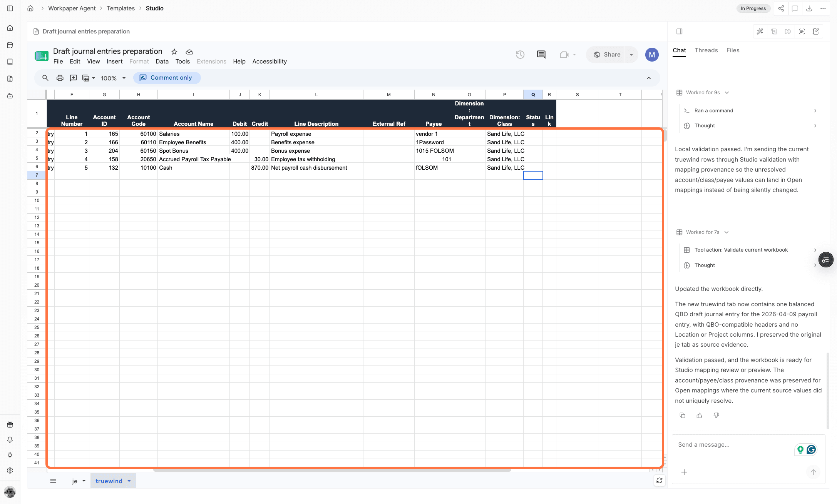Expand the first Thought row
837x504 pixels.
point(750,126)
